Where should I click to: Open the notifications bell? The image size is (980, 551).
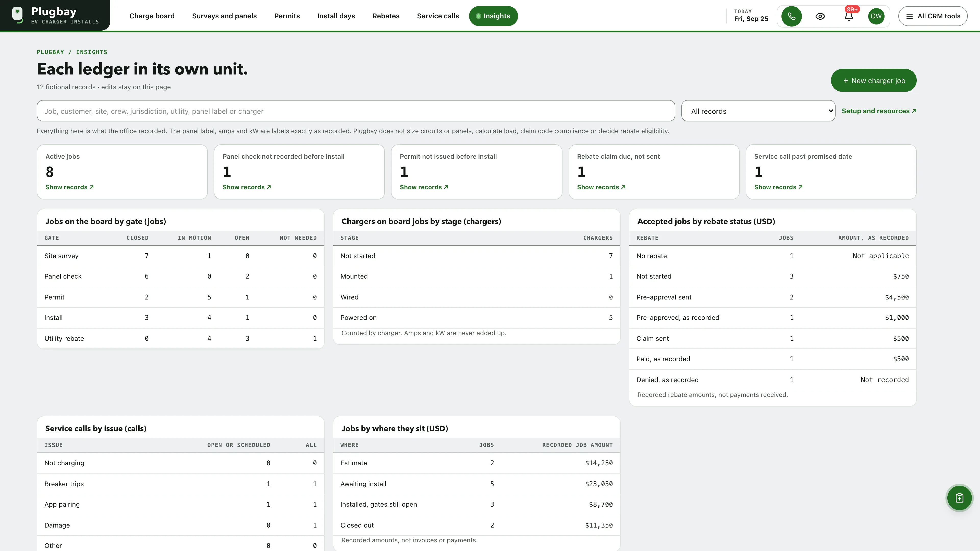(x=849, y=16)
